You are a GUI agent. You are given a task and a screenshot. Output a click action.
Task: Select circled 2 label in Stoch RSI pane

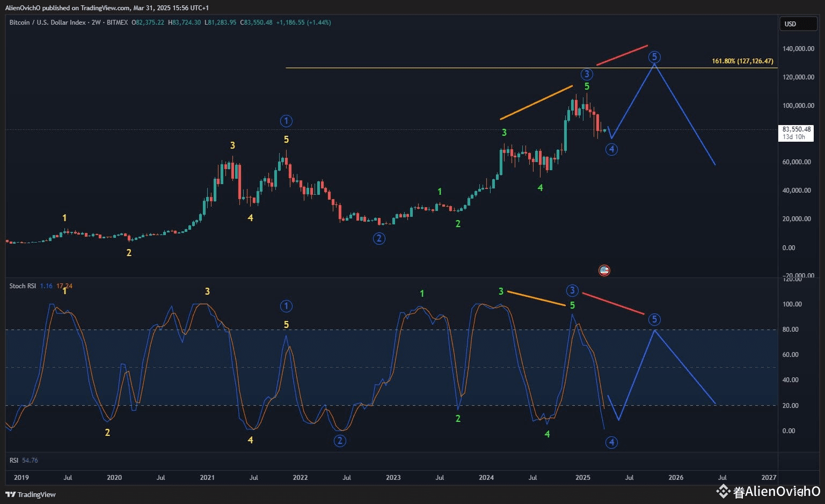[x=340, y=441]
